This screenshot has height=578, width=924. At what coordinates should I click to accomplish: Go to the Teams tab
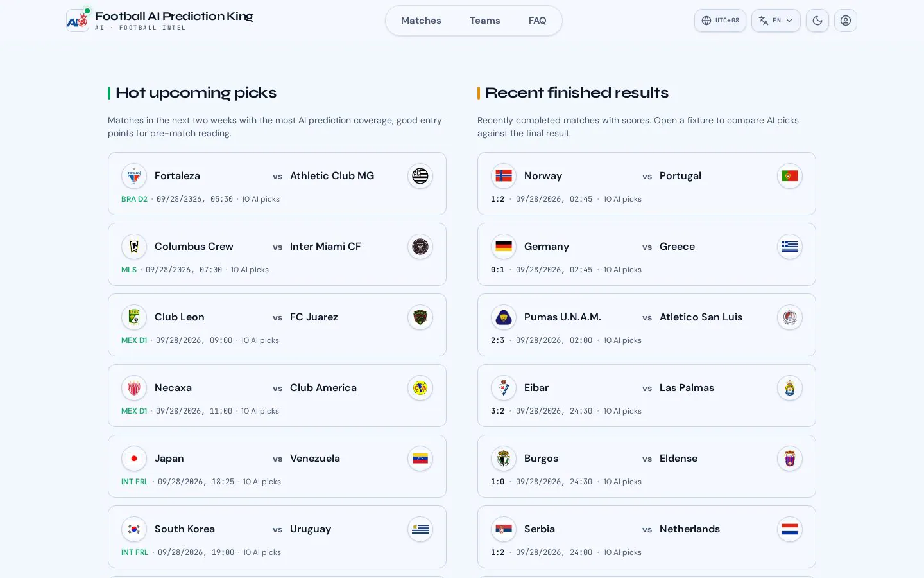484,21
